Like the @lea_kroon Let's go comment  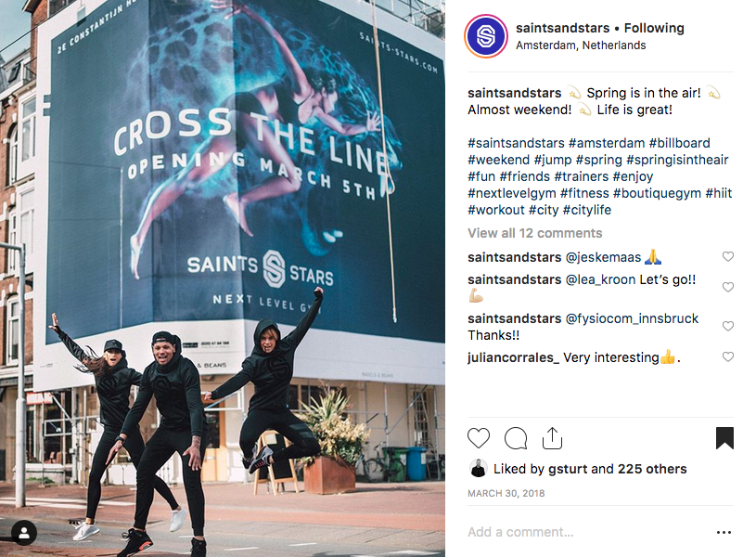click(727, 287)
